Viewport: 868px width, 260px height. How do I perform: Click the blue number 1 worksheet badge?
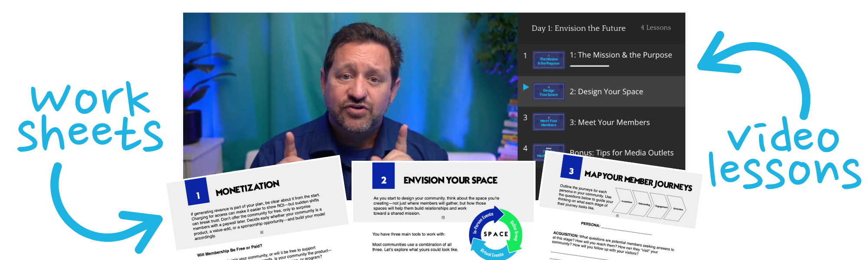(x=197, y=191)
